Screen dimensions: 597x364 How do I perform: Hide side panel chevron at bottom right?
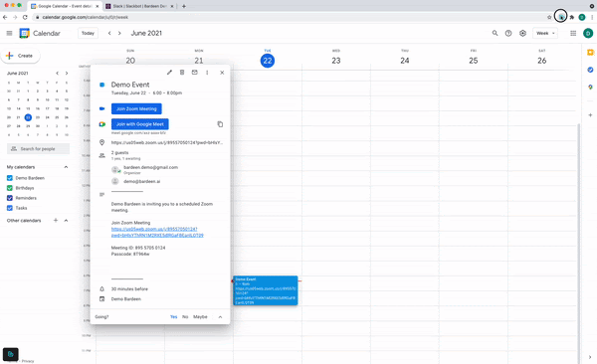click(x=590, y=357)
